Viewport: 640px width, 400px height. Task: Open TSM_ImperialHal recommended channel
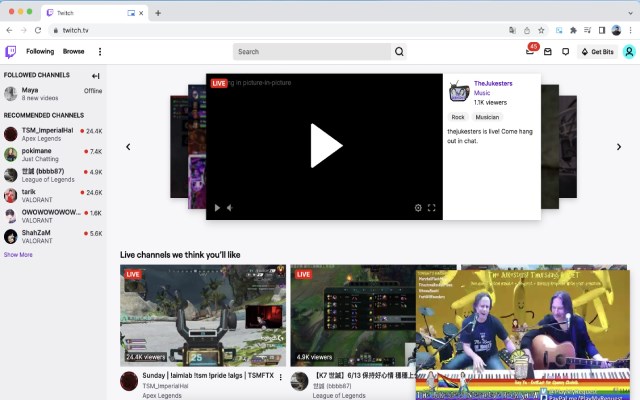pos(53,134)
